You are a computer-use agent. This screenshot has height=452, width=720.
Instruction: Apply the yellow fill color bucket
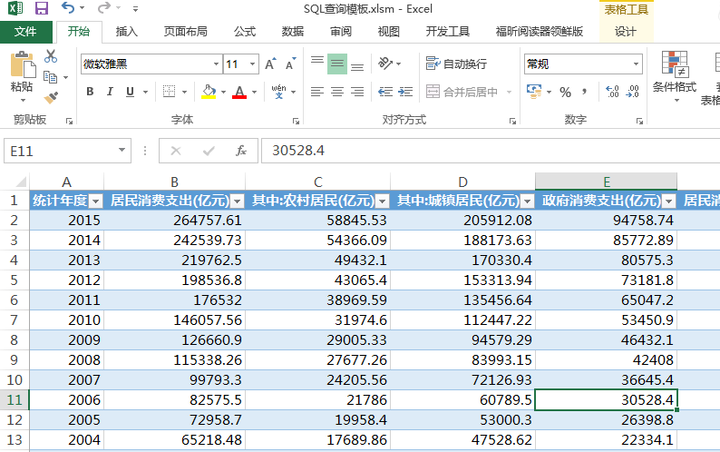[209, 91]
